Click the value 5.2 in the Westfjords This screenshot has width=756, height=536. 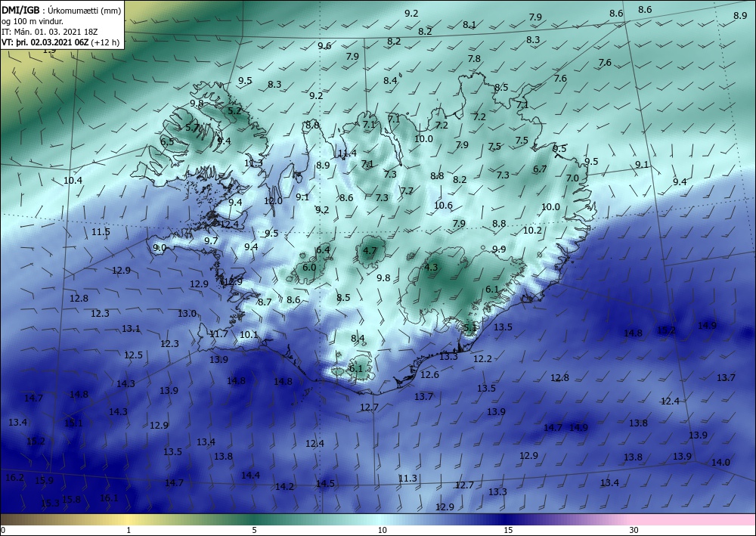click(234, 111)
